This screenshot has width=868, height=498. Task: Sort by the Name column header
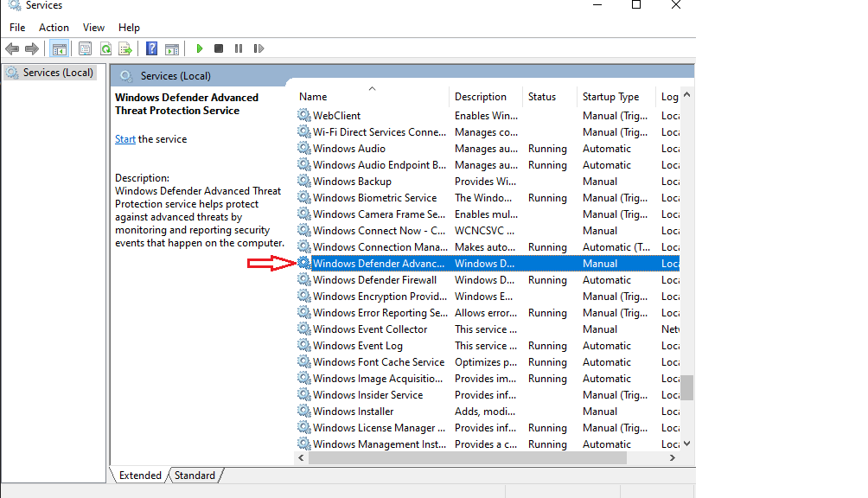click(373, 97)
